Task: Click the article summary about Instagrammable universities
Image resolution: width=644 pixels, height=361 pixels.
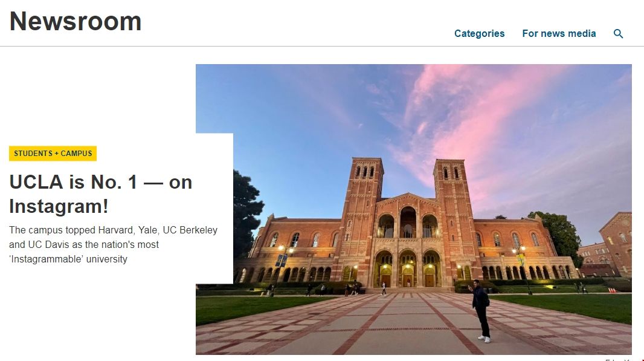Action: click(114, 244)
